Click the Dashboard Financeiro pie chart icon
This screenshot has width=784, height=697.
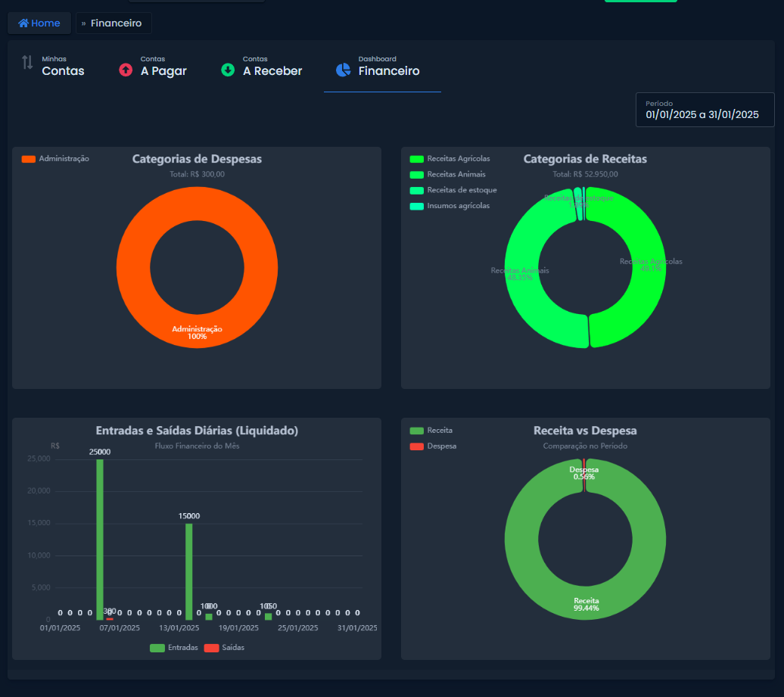coord(343,70)
